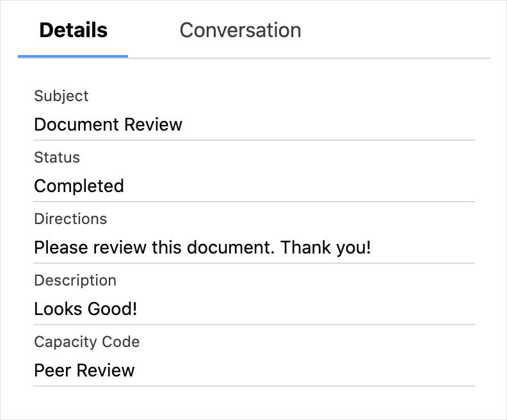Screen dimensions: 507x420
Task: Select the 'Completed' status value
Action: click(x=79, y=186)
